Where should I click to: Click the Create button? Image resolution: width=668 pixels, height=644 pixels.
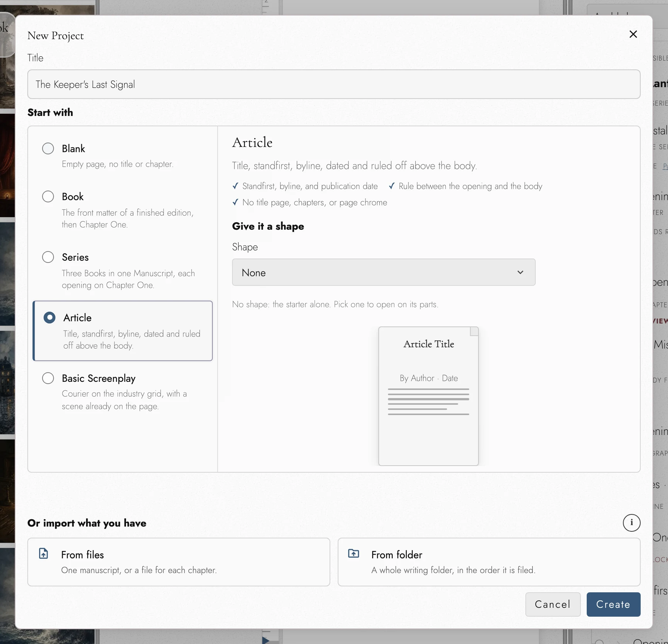[x=613, y=604]
